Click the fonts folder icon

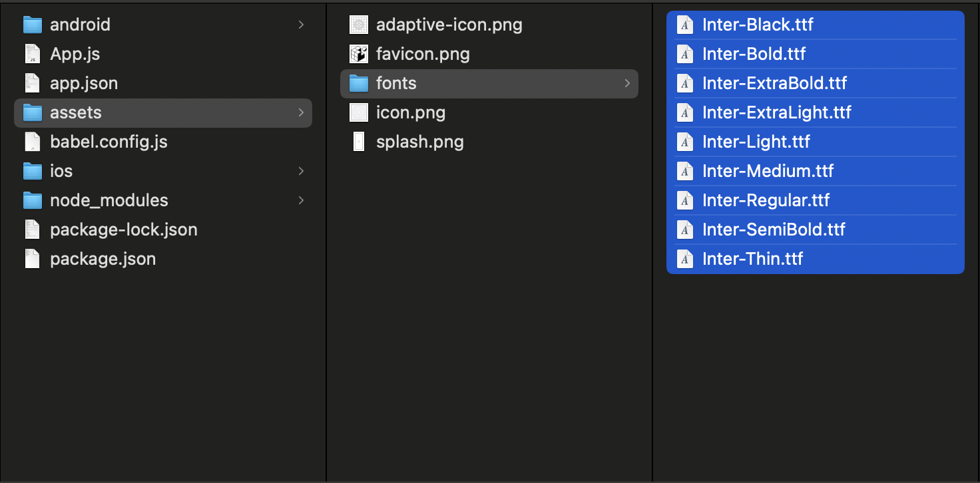tap(358, 83)
